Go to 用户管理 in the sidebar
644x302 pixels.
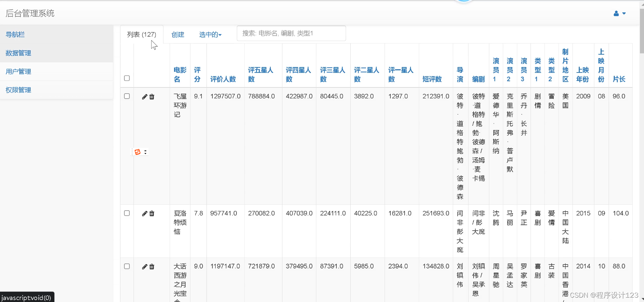click(x=57, y=72)
